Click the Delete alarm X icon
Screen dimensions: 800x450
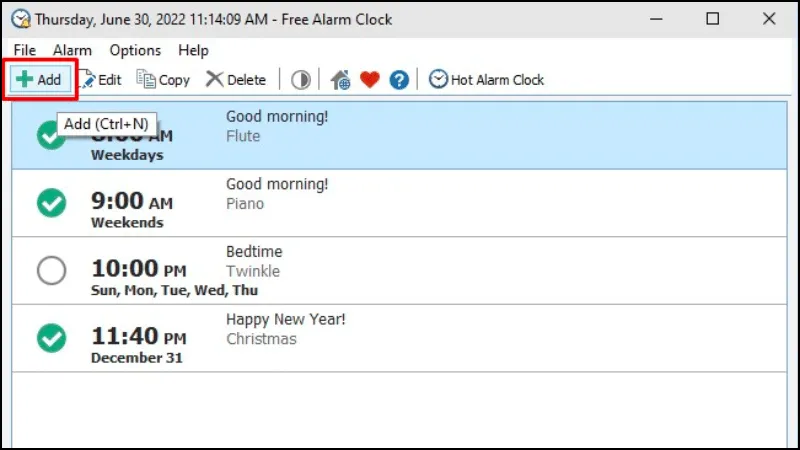point(214,80)
